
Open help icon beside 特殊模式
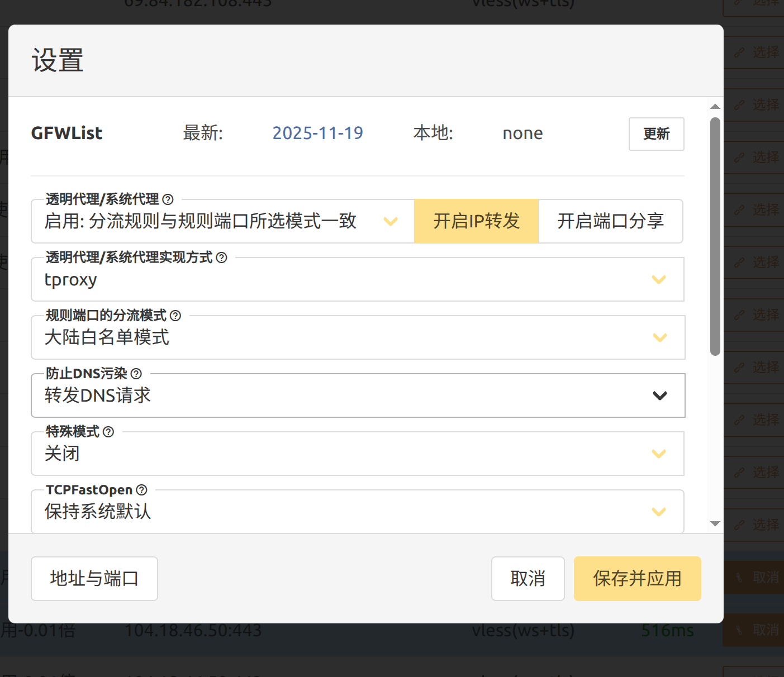(x=108, y=432)
